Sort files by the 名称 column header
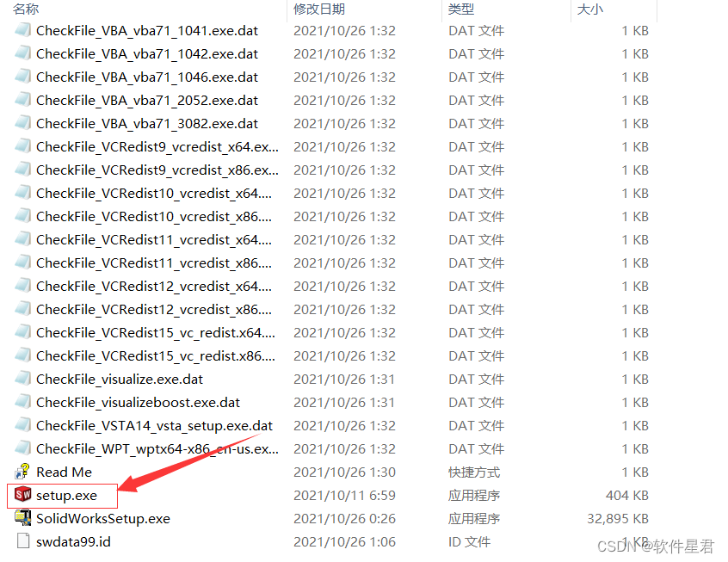Viewport: 728px width, 562px height. point(26,9)
